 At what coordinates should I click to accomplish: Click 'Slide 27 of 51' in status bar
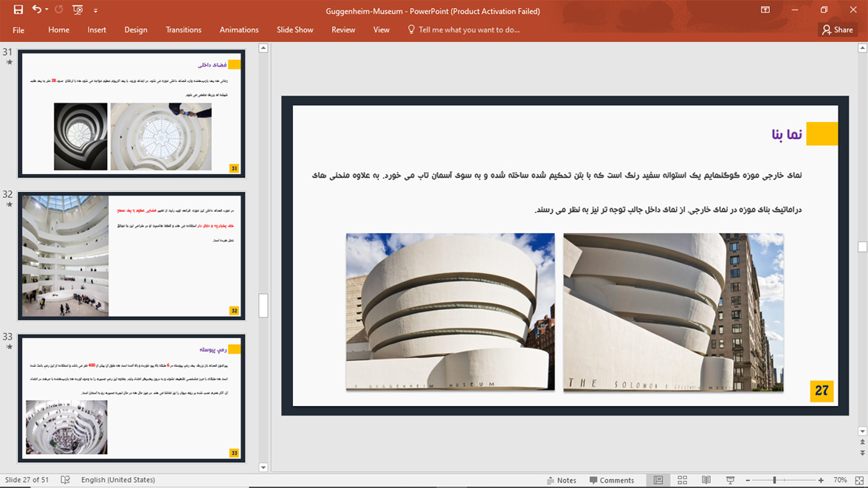click(27, 480)
